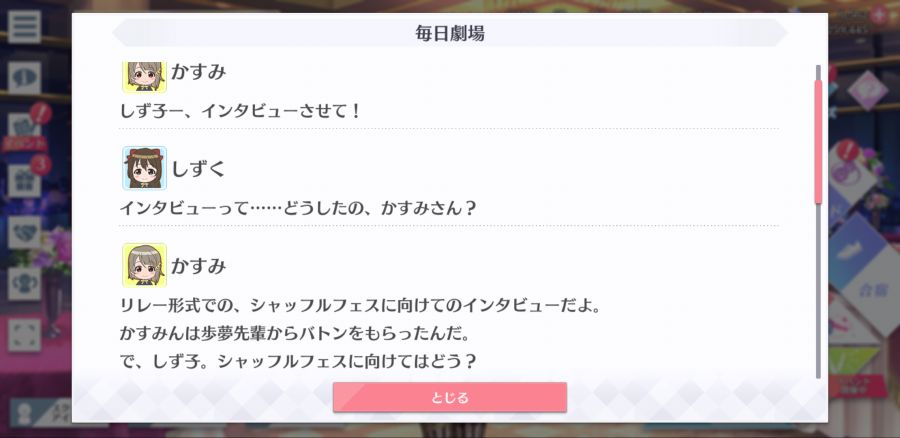900x438 pixels.
Task: Tap the lowest かすみ avatar thumbnail
Action: click(x=145, y=265)
